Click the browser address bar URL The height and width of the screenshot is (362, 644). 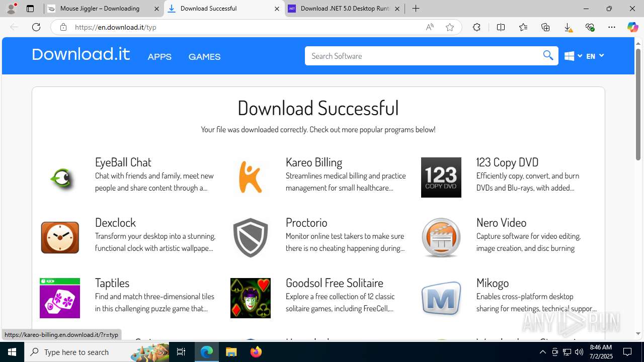point(116,27)
